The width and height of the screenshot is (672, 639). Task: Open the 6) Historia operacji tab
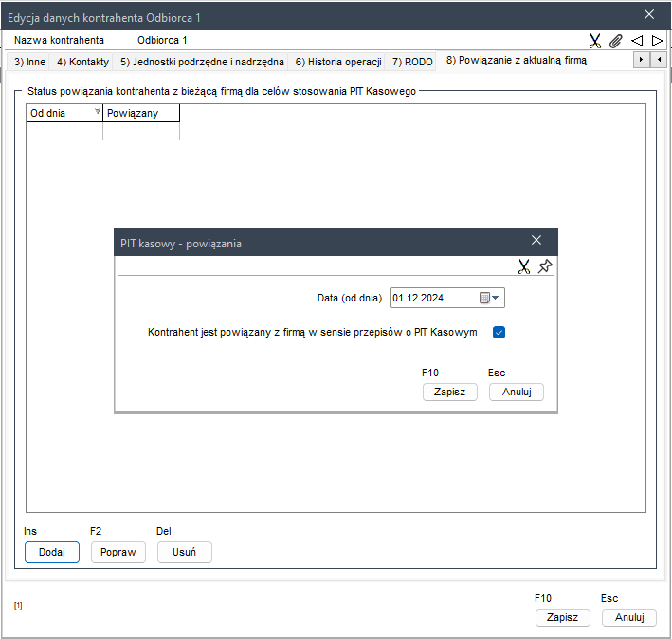click(x=338, y=62)
